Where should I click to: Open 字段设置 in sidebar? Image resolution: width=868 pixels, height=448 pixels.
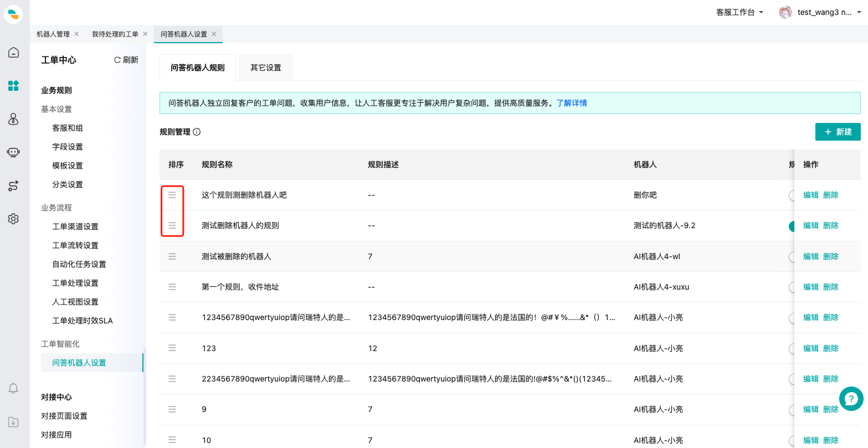(68, 147)
